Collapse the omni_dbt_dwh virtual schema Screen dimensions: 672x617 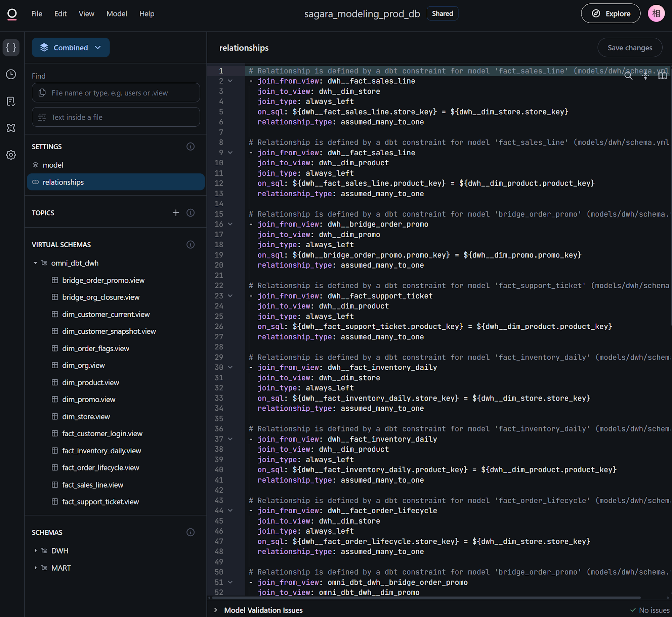[35, 263]
